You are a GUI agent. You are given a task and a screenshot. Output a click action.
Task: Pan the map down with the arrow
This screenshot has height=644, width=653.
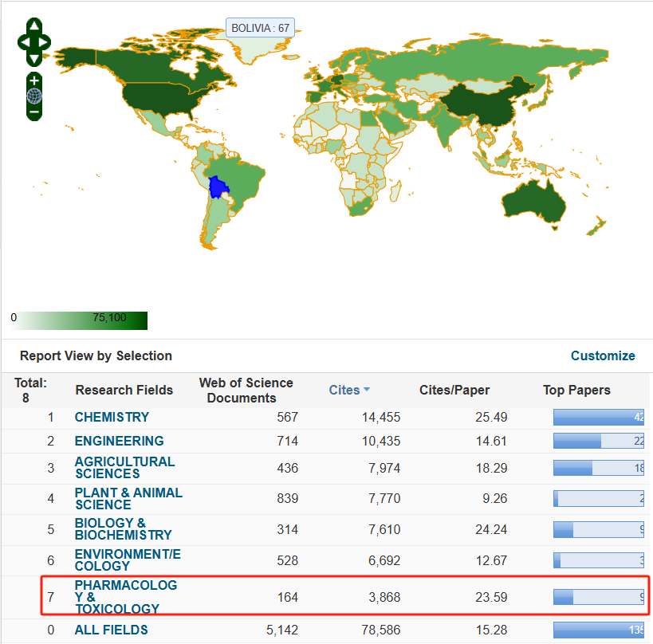pos(34,57)
